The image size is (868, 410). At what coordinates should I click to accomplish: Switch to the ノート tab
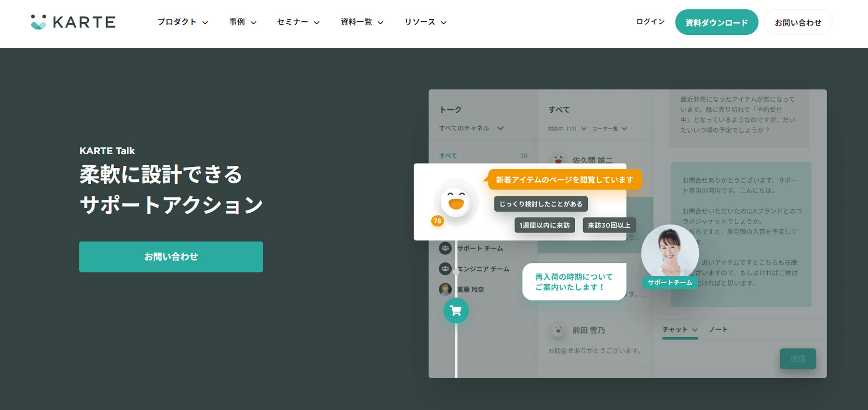(x=718, y=329)
